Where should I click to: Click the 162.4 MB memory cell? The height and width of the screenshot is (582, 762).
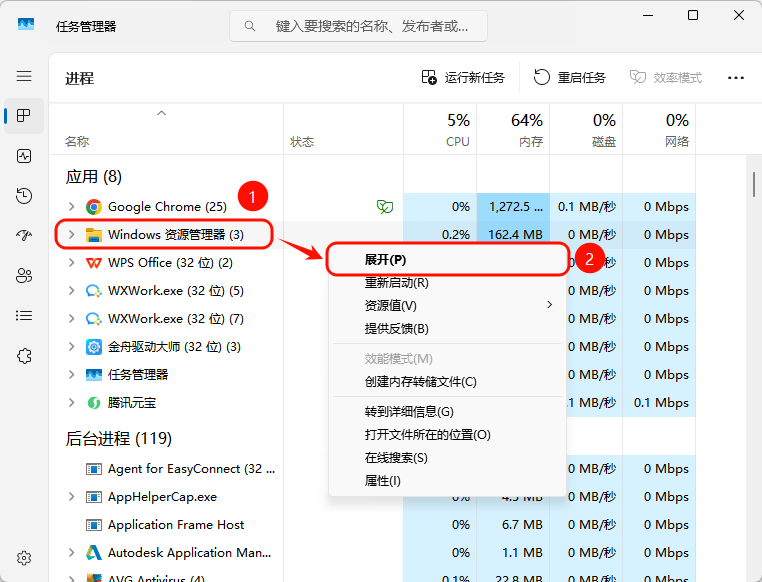click(x=515, y=235)
